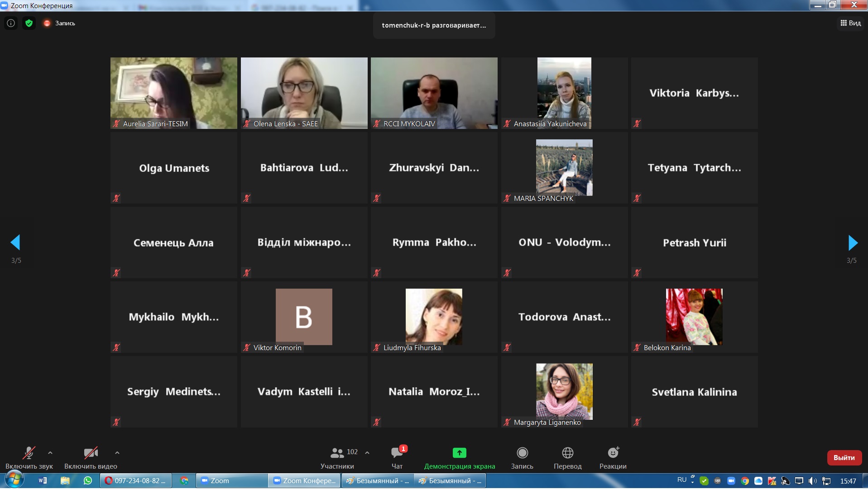Open the meeting information icon
The height and width of the screenshot is (489, 868).
click(11, 23)
